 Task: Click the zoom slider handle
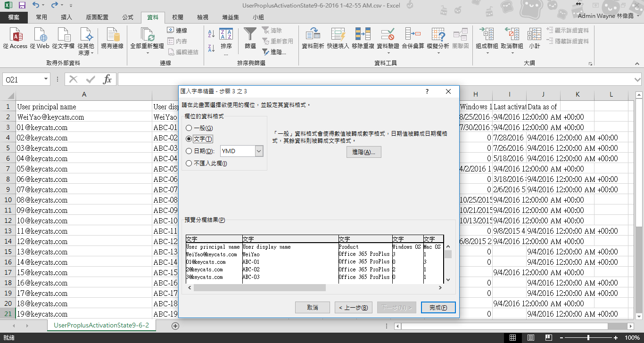588,338
